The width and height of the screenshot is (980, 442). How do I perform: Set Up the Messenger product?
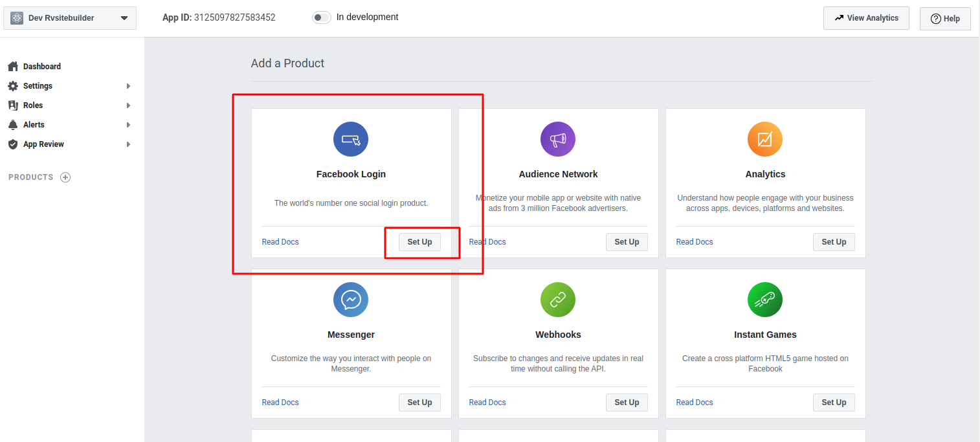click(419, 403)
